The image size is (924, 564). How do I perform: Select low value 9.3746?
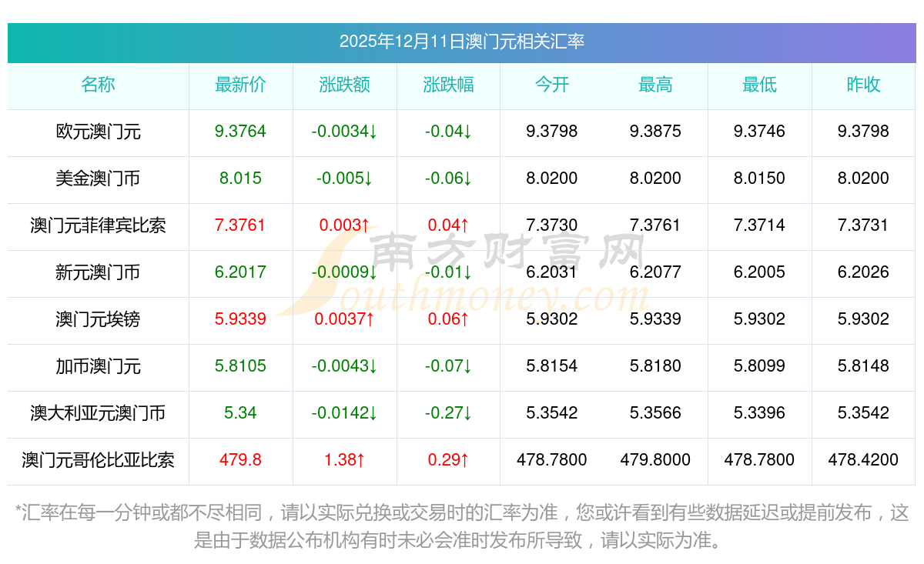pyautogui.click(x=759, y=132)
